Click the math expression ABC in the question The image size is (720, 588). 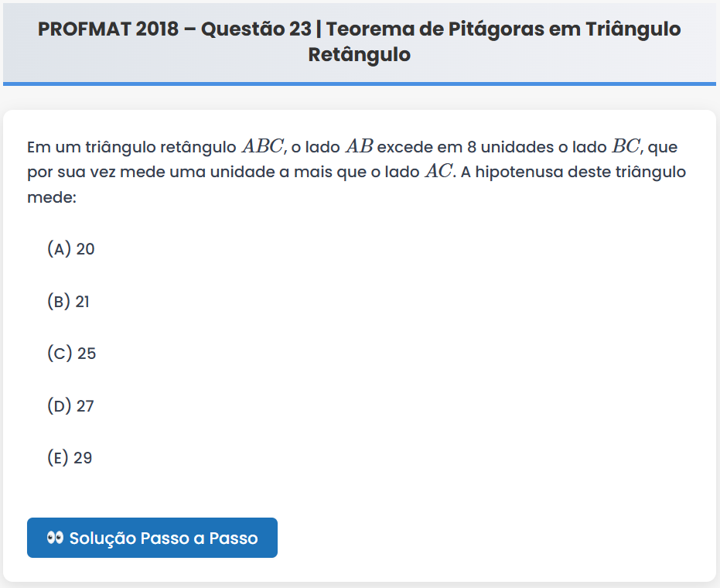point(263,147)
